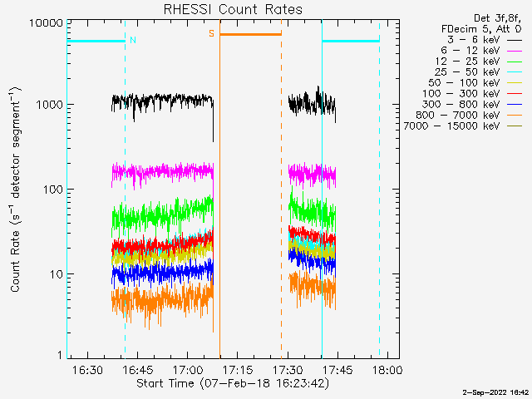Click the 'Start Time (07-Feb-18 16:23:42)' axis title
Image resolution: width=532 pixels, height=399 pixels.
coord(233,384)
